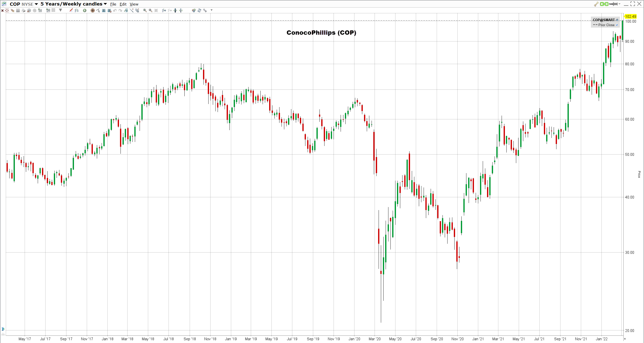Select the parallel lines tool
Screen dimensions: 644x343
(x=137, y=10)
